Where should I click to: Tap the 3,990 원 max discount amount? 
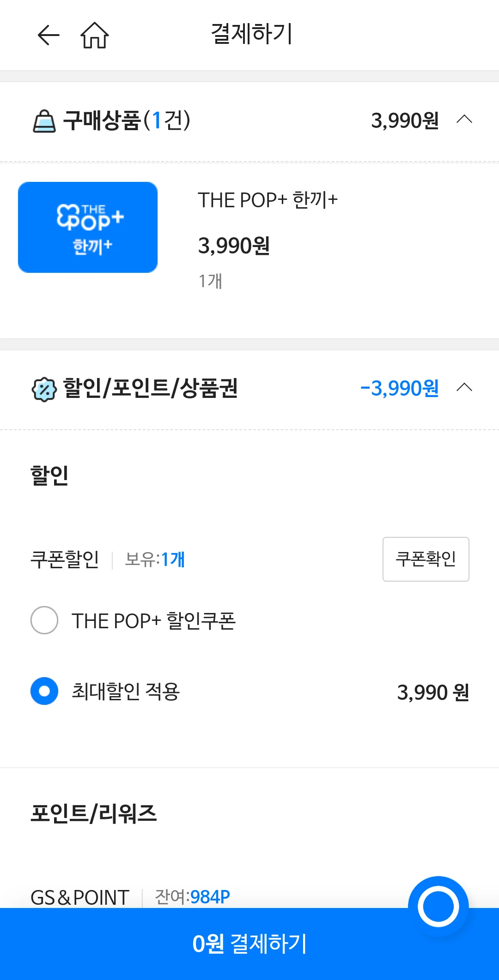coord(433,692)
